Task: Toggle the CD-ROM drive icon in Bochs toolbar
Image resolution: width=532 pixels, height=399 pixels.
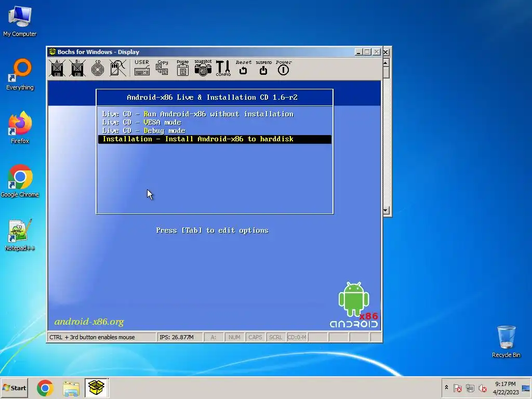Action: [98, 68]
